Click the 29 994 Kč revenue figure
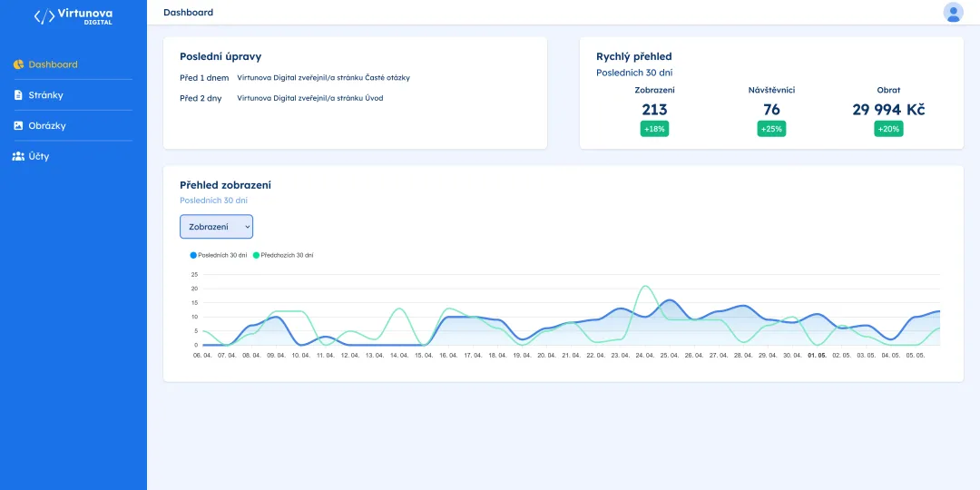Viewport: 980px width, 490px height. (888, 110)
